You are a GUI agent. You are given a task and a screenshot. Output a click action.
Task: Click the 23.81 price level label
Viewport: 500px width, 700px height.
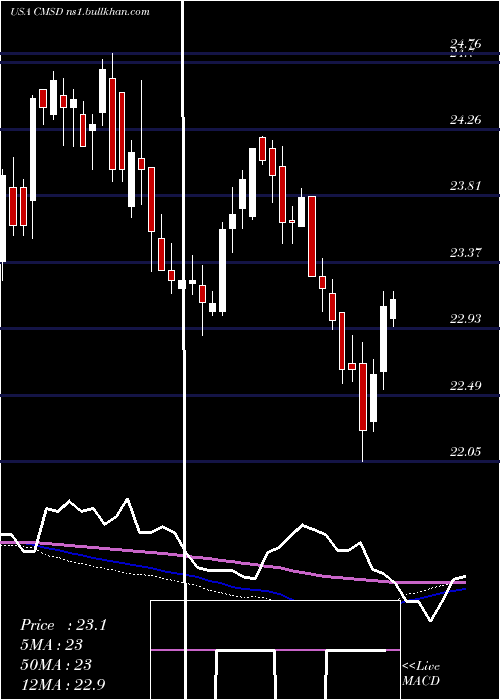[x=466, y=186]
